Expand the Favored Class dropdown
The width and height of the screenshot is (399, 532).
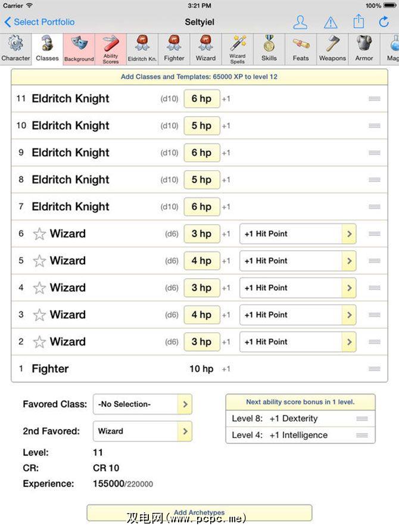[185, 404]
